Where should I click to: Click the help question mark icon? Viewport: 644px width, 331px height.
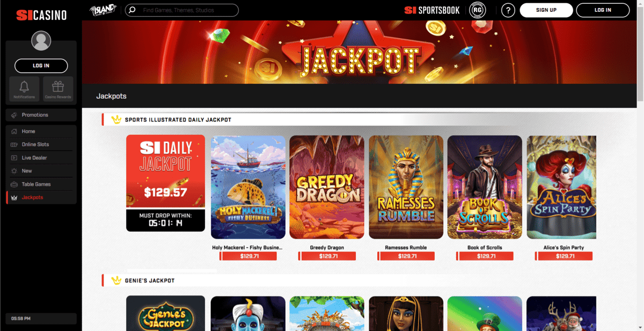click(x=508, y=10)
